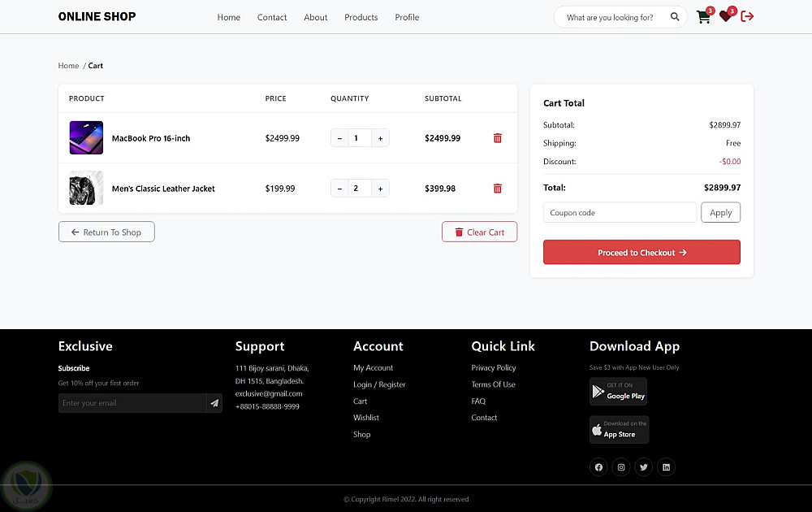Open Login / Register footer link
Image resolution: width=812 pixels, height=512 pixels.
(379, 384)
